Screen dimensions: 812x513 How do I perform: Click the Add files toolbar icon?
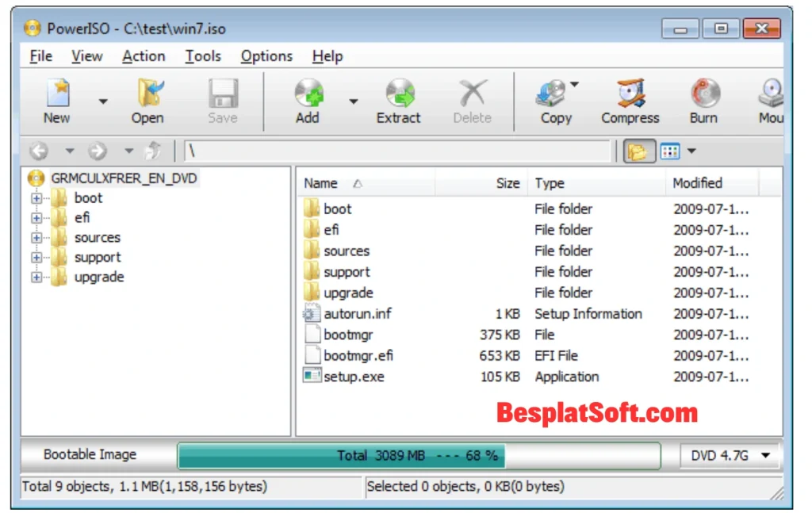[x=308, y=101]
